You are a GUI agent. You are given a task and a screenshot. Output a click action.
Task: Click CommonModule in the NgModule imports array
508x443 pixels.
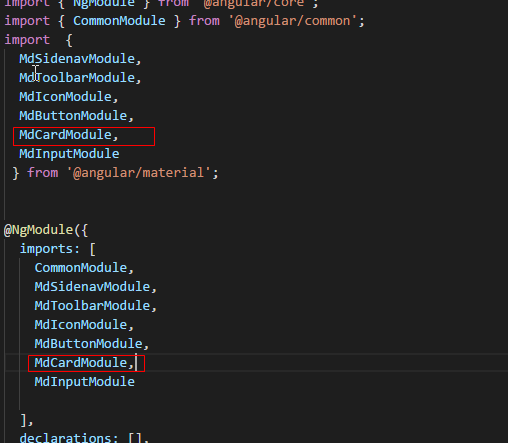point(81,268)
